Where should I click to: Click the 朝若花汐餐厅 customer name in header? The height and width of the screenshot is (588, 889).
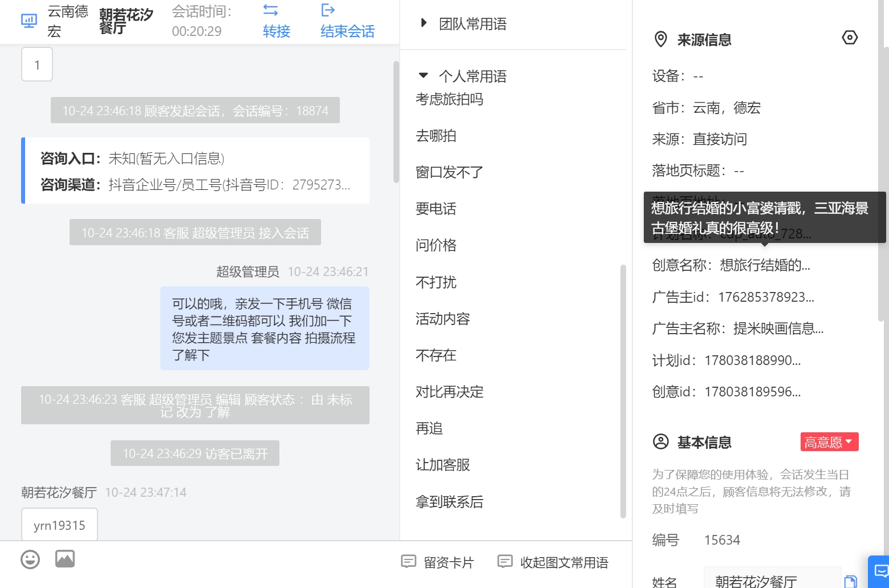tap(126, 21)
